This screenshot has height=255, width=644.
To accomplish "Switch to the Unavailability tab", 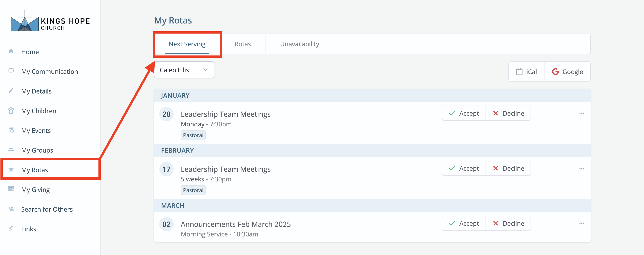I will (299, 44).
